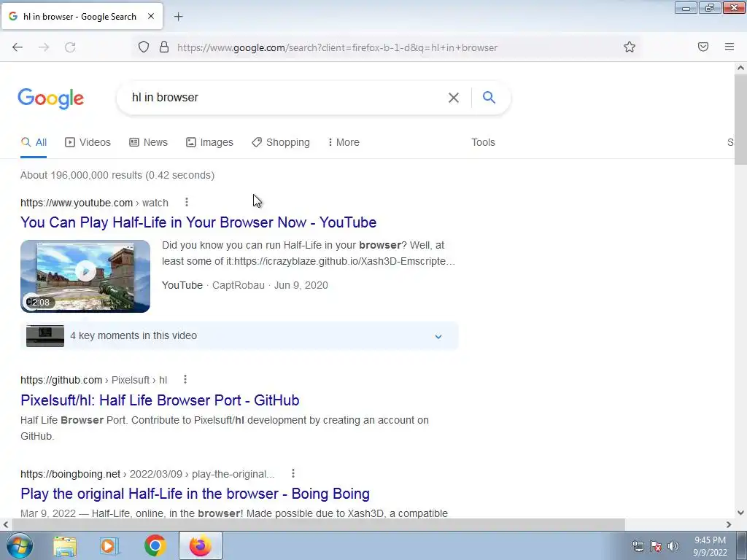Reload the page with the refresh icon
This screenshot has width=747, height=560.
pos(70,47)
